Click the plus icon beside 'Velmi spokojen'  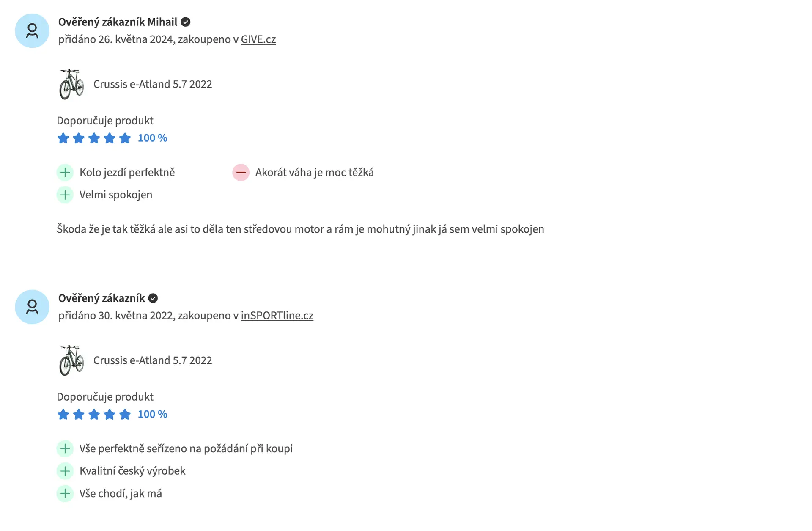[65, 195]
